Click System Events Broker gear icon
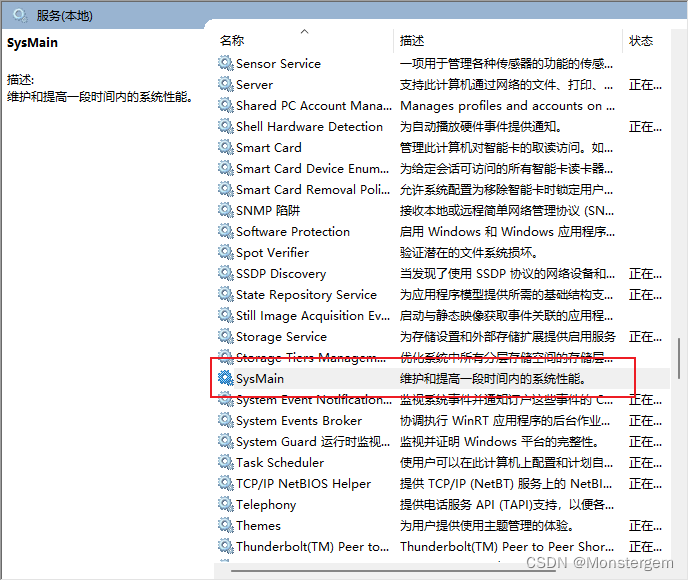 click(x=225, y=420)
